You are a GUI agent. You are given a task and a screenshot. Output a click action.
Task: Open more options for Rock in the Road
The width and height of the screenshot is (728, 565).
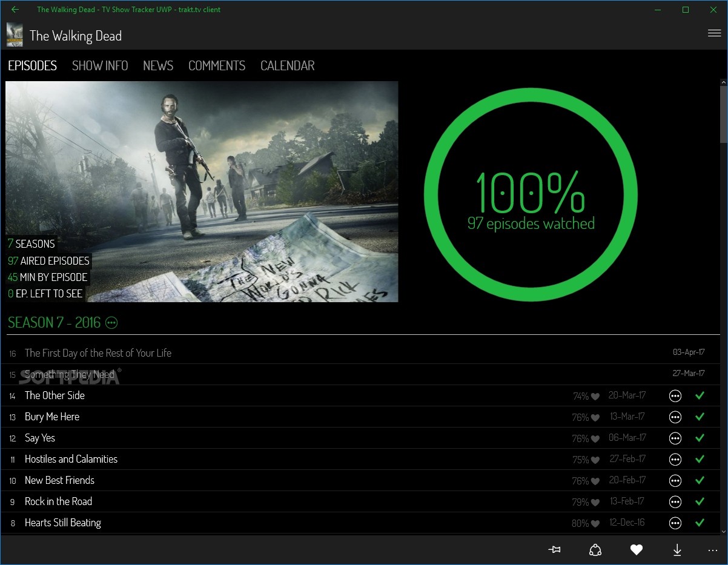point(675,502)
